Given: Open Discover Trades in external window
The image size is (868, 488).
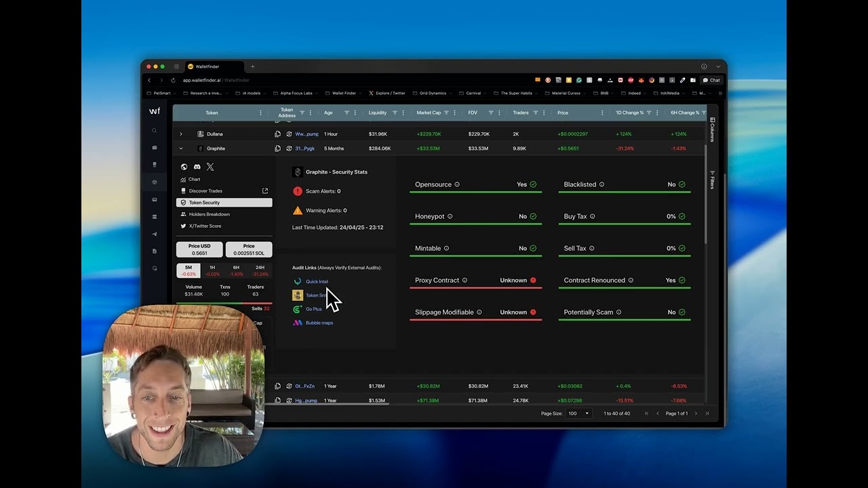Looking at the screenshot, I should [x=265, y=191].
